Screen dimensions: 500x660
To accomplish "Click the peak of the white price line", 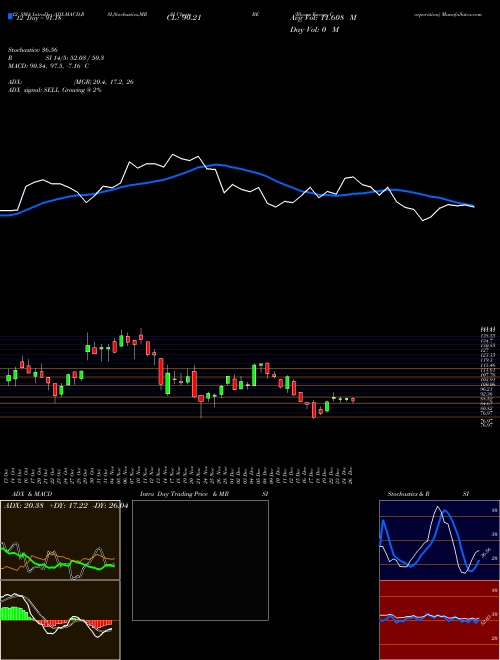I will (x=172, y=154).
